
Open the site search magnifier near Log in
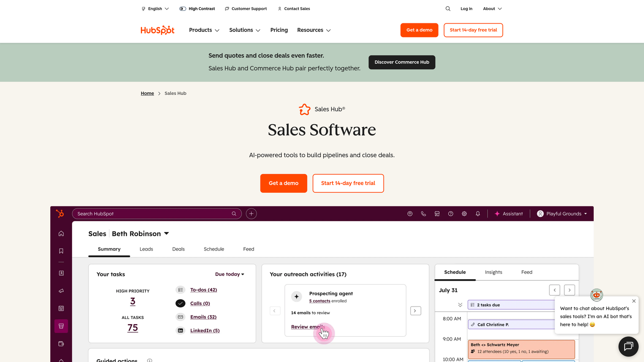448,8
